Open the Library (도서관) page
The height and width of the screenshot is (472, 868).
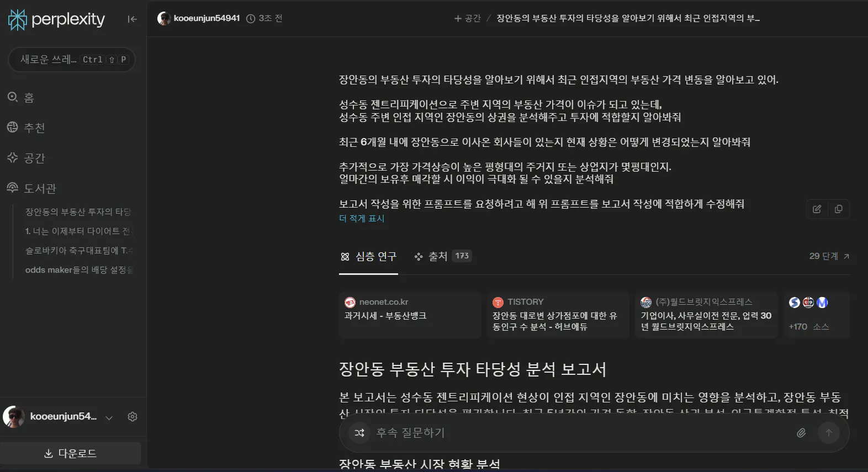31,188
